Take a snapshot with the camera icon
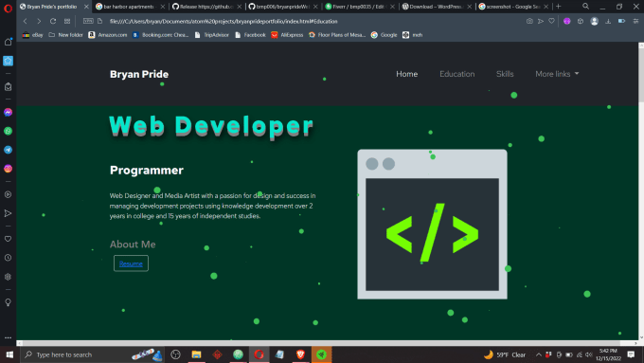Image resolution: width=644 pixels, height=363 pixels. (529, 21)
